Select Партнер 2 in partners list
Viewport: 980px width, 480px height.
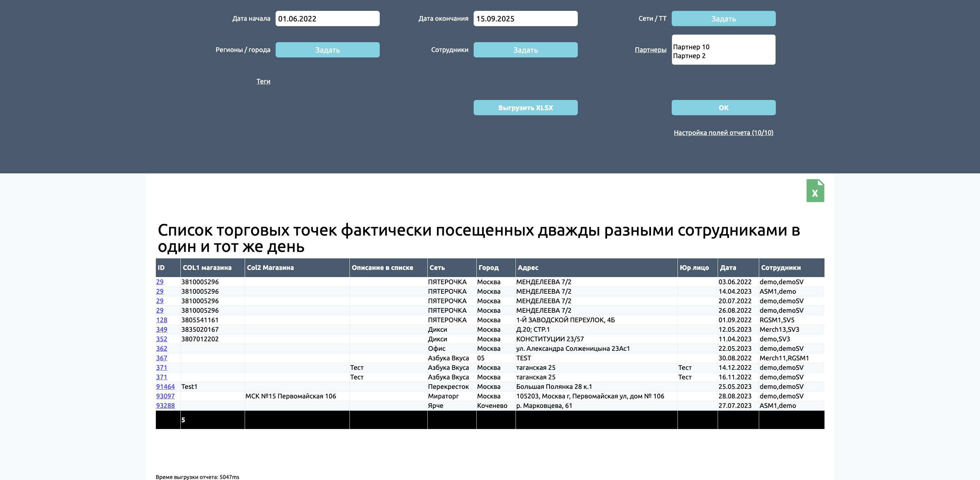(x=689, y=56)
